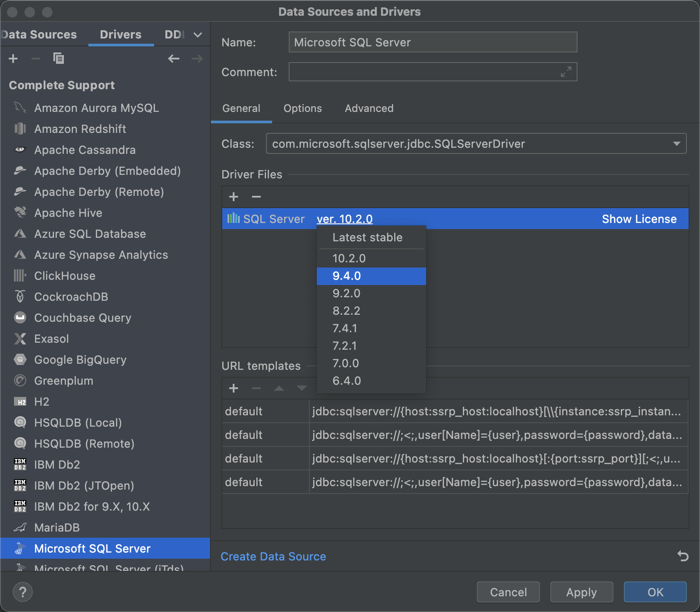Add a driver file with the plus icon
The width and height of the screenshot is (700, 612).
(x=234, y=197)
